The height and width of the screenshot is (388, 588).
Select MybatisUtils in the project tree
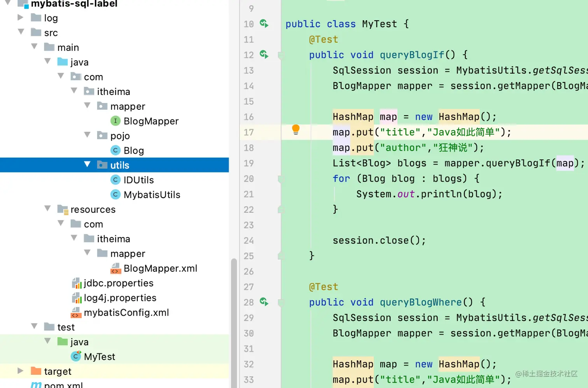coord(152,195)
